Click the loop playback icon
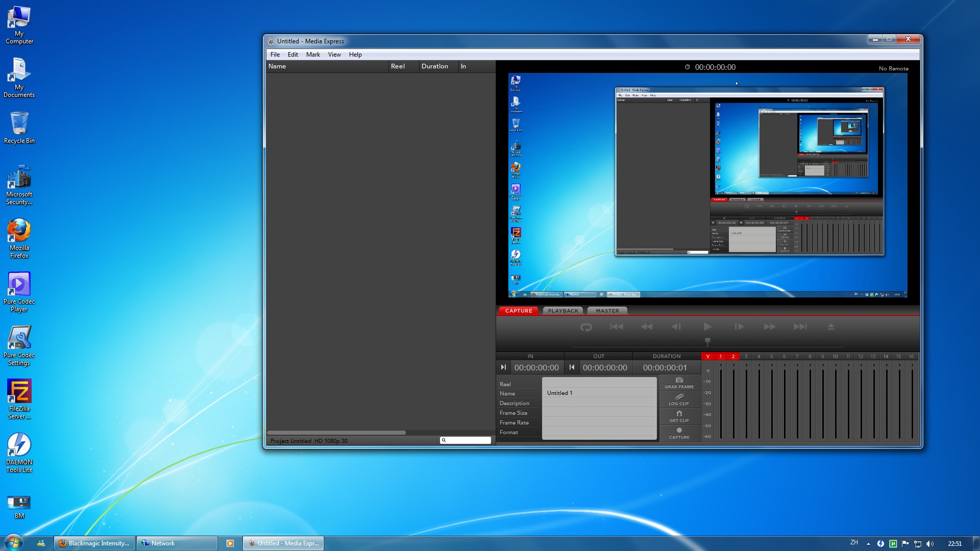This screenshot has height=551, width=980. click(586, 327)
